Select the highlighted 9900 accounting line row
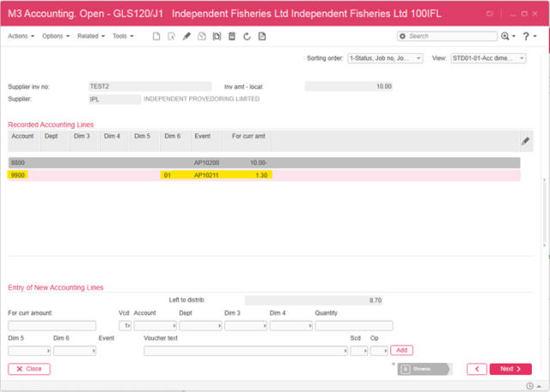550x392 pixels. [x=258, y=175]
